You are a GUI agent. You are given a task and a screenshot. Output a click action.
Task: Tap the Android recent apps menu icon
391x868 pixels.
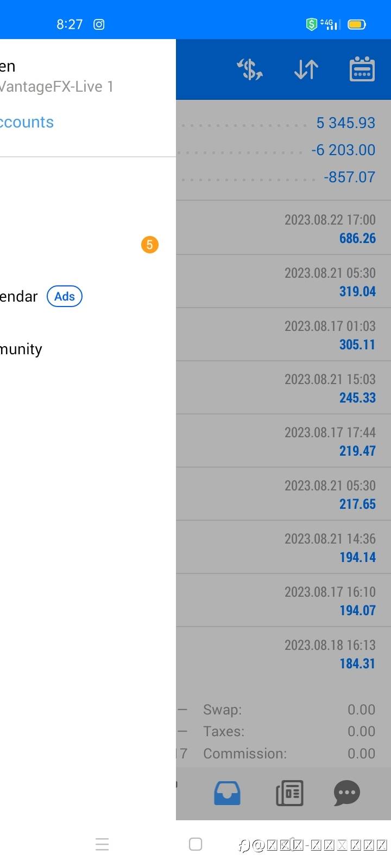point(102,844)
